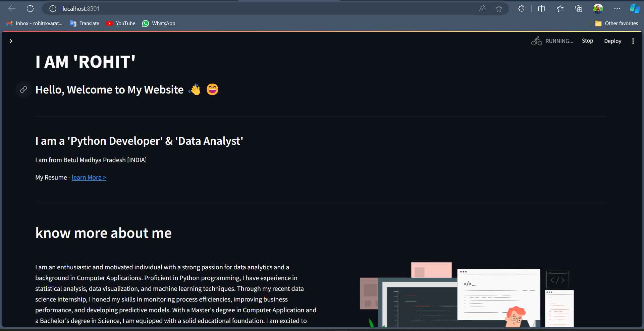Open the Streamlit three-dot main menu
This screenshot has height=331, width=644.
point(633,41)
